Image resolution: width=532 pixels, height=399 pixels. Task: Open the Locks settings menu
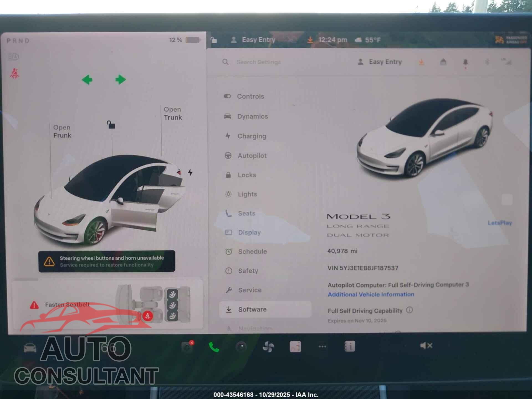240,175
